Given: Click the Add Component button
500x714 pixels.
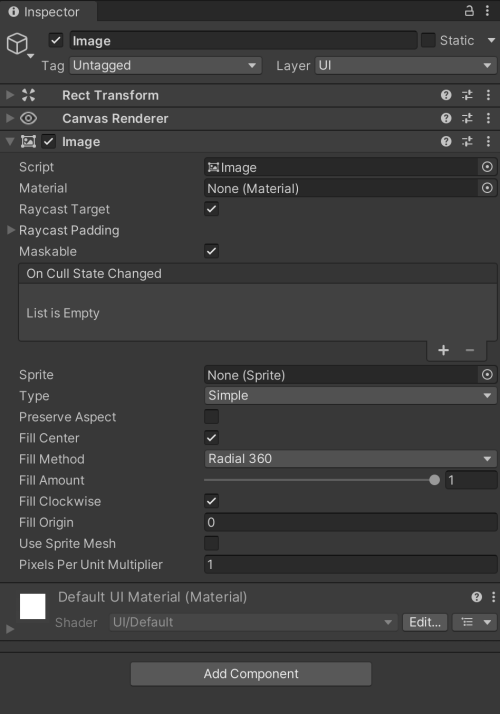Looking at the screenshot, I should 251,674.
